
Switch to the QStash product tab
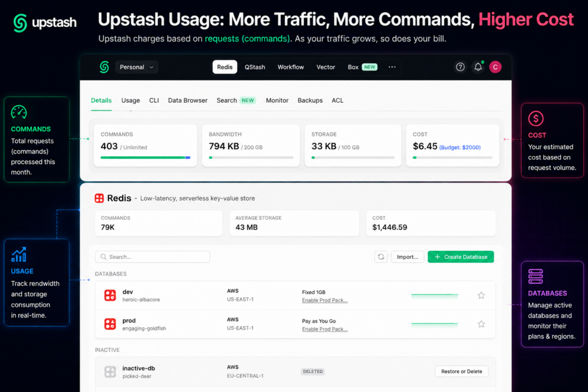[x=255, y=67]
